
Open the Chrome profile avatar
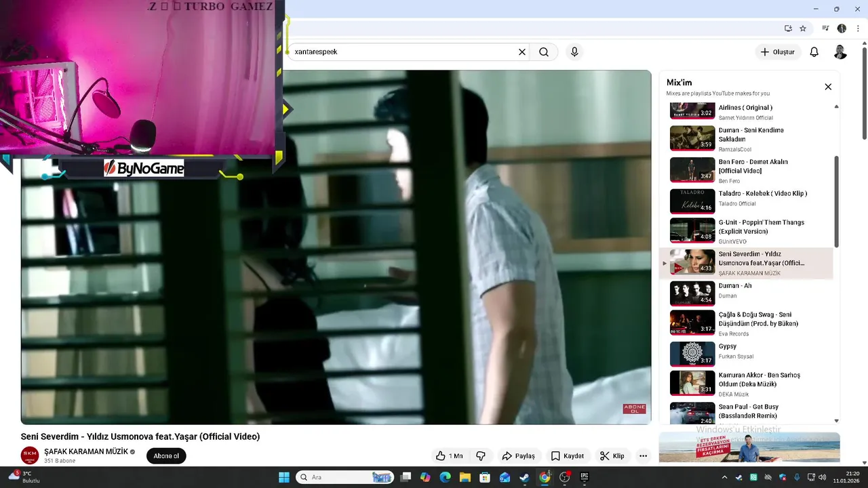pyautogui.click(x=842, y=28)
